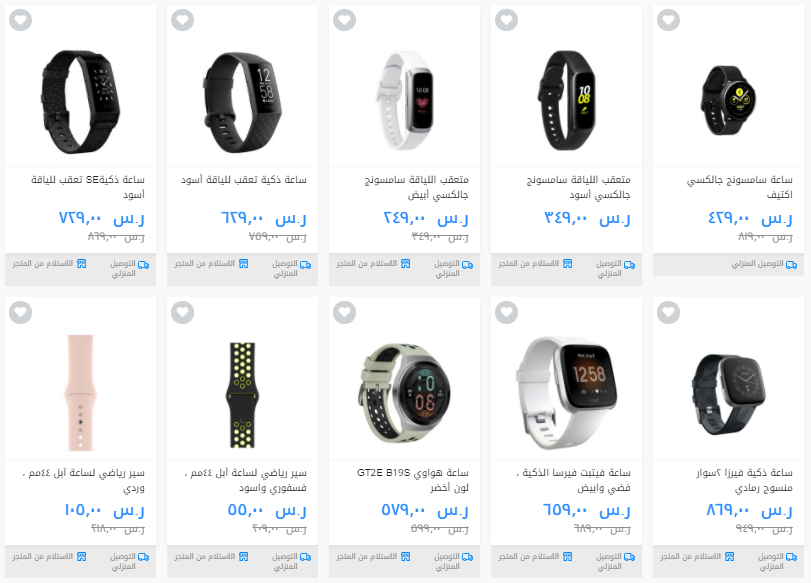The image size is (811, 583).
Task: Open the black fitness tracker showing 12:58
Action: 242,102
